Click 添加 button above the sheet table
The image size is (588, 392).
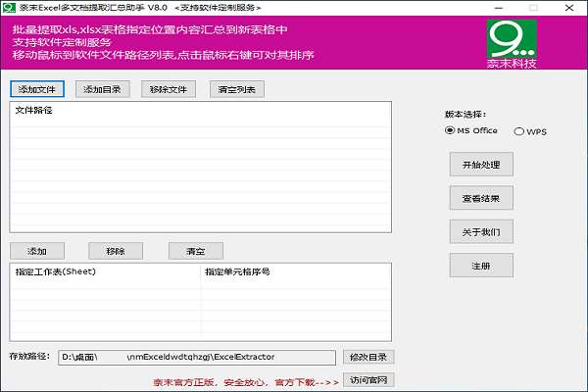36,251
